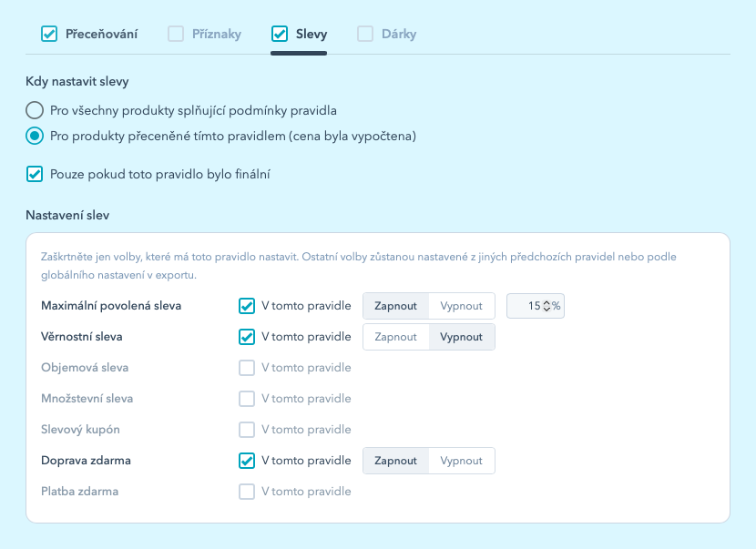Select 'Pro všechny produkty splňující podmínky pravidla' radio

point(35,110)
